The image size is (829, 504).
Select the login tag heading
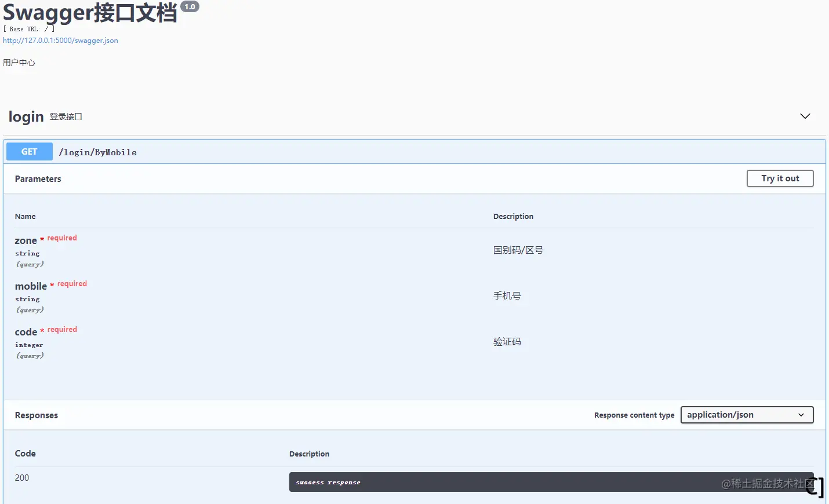(x=26, y=116)
